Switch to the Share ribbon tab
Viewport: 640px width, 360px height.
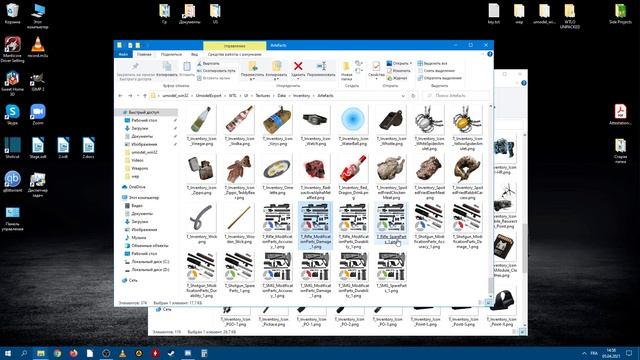pyautogui.click(x=171, y=54)
